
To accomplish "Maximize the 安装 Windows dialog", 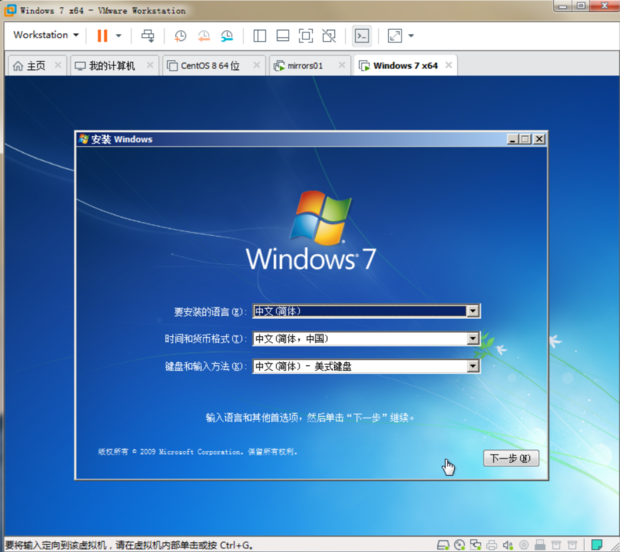I will [x=525, y=139].
